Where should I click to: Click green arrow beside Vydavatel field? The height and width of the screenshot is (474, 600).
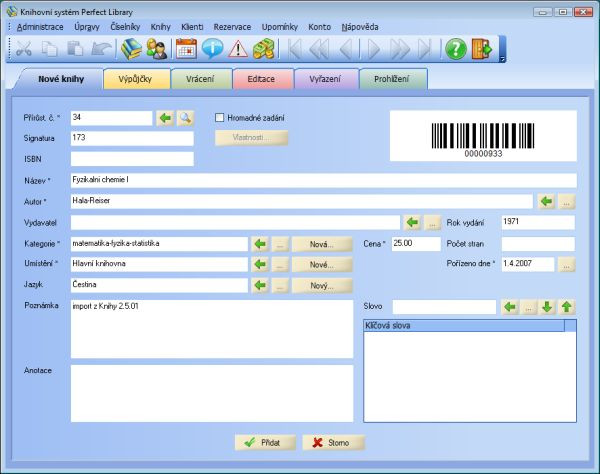pyautogui.click(x=412, y=222)
